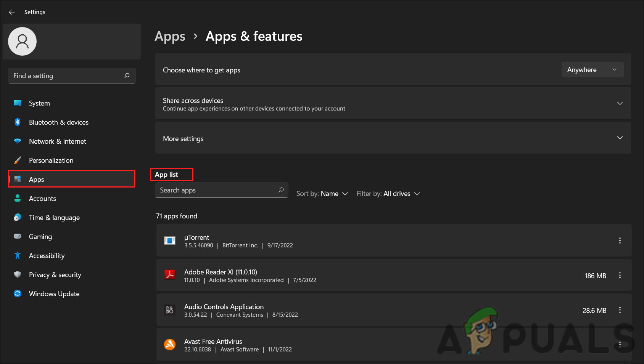Viewport: 644px width, 364px height.
Task: Click the back arrow next to Settings
Action: tap(11, 12)
